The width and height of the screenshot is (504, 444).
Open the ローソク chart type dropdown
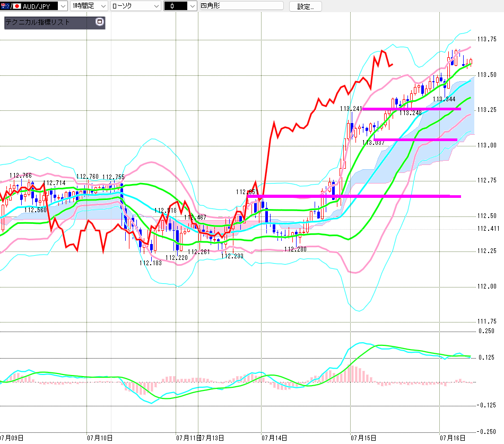[x=156, y=6]
